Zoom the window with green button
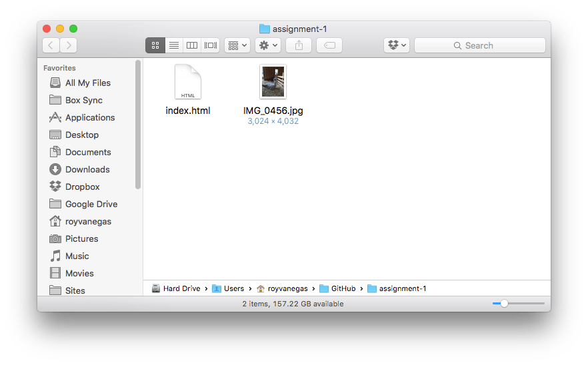Viewport: 588px width, 365px height. [73, 29]
